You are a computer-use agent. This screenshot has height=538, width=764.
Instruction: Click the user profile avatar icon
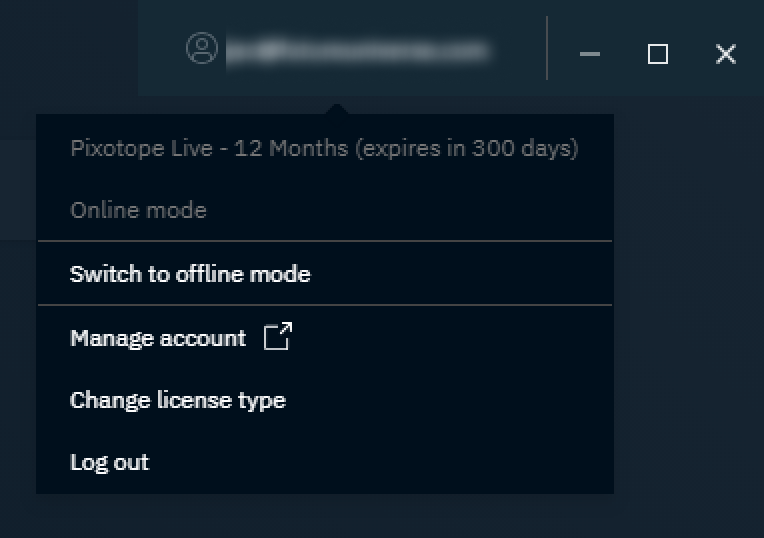pos(202,49)
